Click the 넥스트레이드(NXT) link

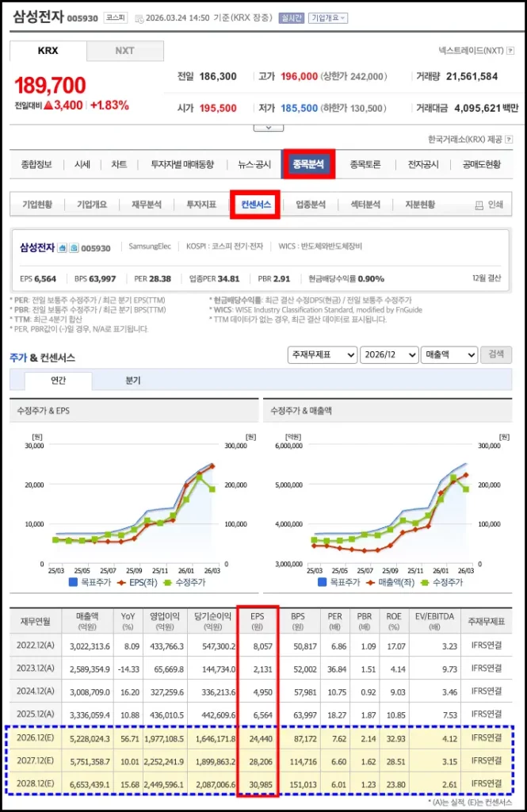click(x=471, y=51)
